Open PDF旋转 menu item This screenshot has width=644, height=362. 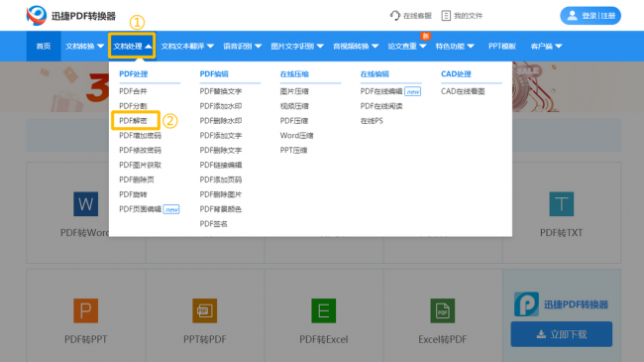133,194
